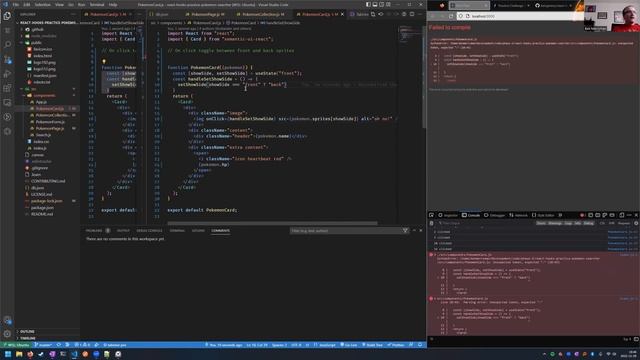Open the Explorer view in activity bar

click(x=7, y=16)
